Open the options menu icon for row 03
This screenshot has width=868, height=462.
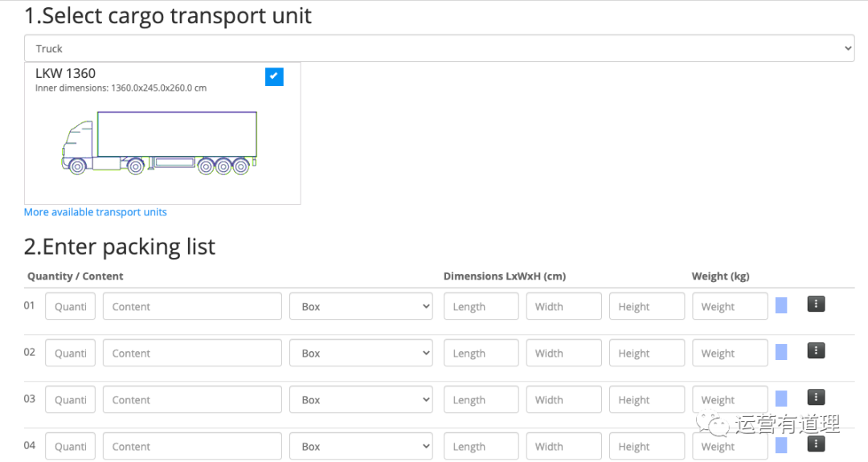point(816,397)
